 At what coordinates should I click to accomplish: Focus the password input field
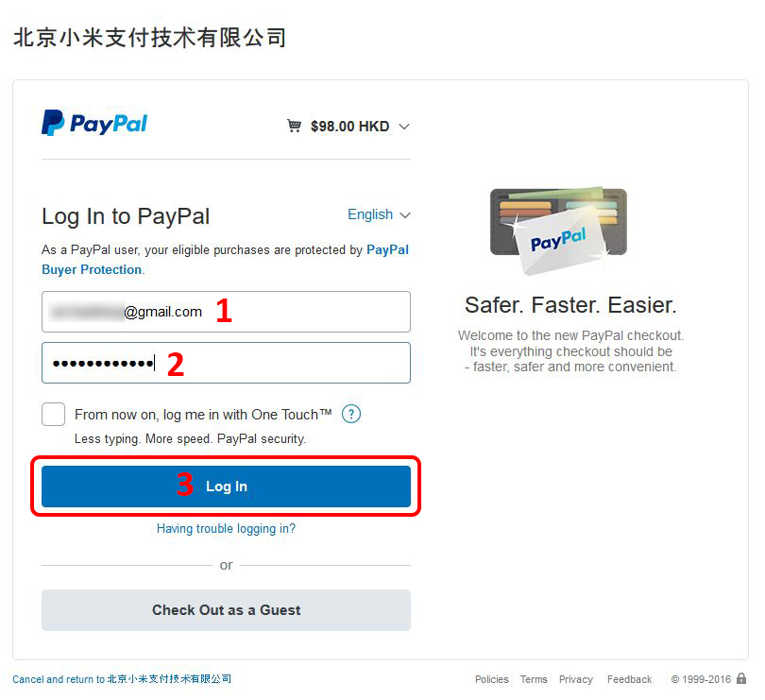click(x=226, y=363)
